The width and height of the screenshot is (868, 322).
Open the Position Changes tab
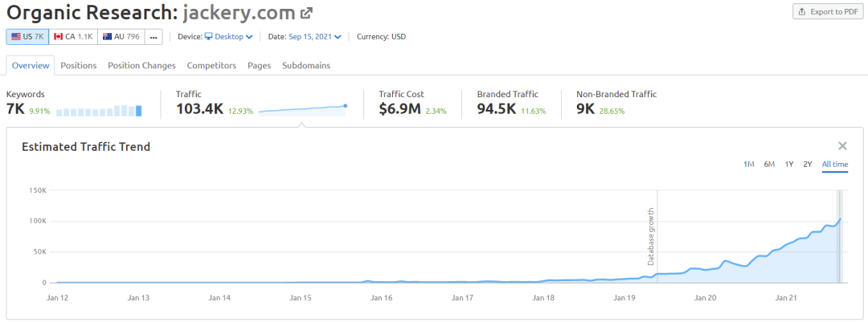141,66
